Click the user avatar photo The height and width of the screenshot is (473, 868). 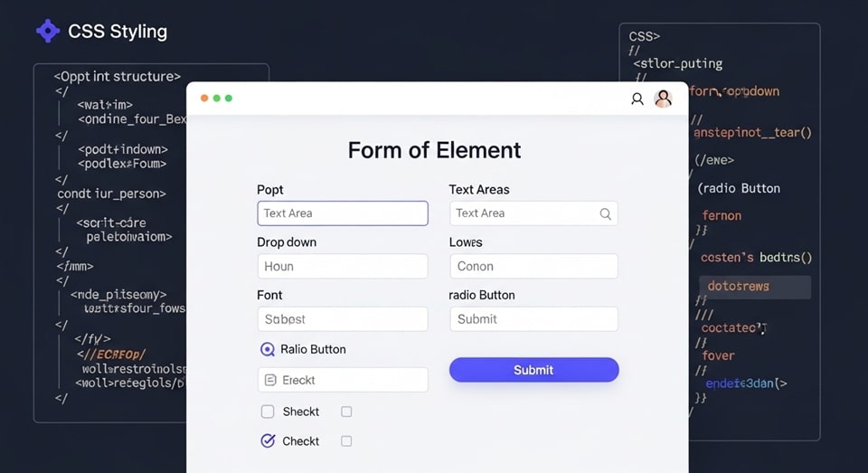(x=663, y=99)
